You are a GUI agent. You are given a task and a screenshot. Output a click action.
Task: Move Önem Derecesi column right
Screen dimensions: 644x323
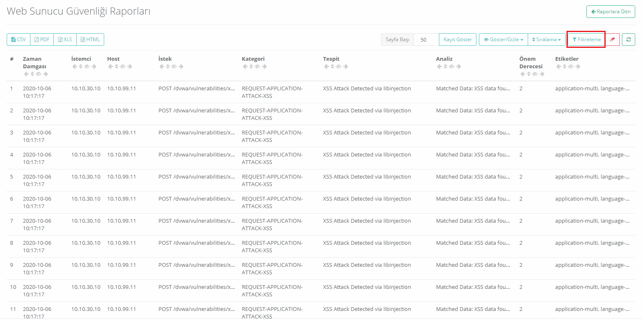pos(542,74)
